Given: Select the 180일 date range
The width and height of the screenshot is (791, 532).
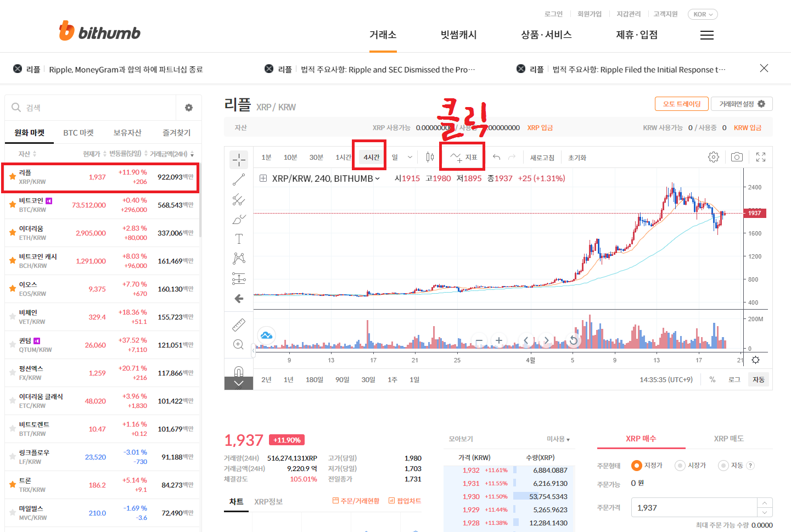Looking at the screenshot, I should tap(315, 380).
